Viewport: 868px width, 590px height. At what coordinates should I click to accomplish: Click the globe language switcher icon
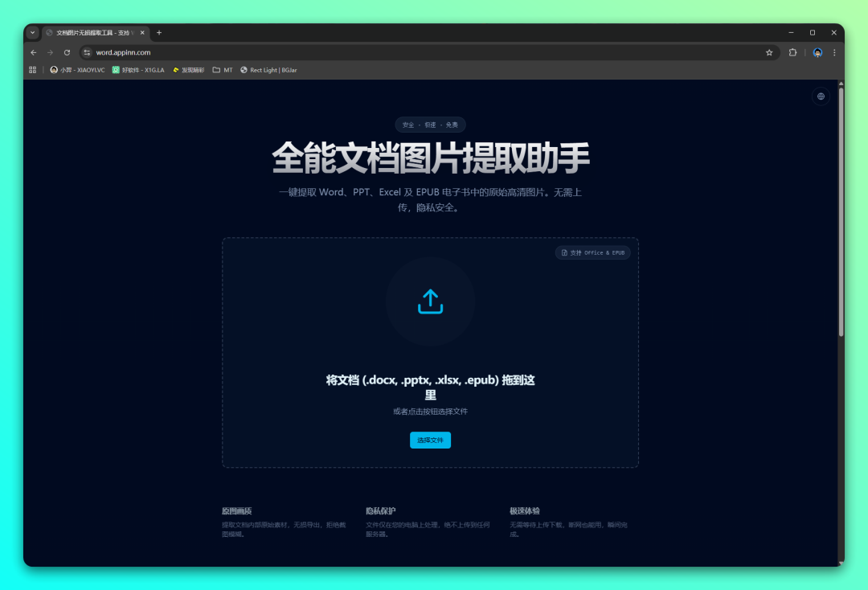(x=821, y=96)
